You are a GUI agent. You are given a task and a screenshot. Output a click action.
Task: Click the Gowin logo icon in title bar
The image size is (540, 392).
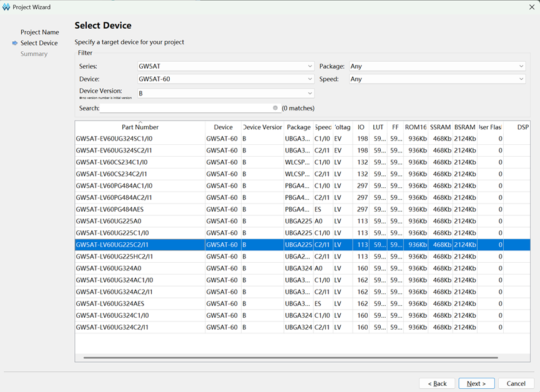[x=6, y=7]
